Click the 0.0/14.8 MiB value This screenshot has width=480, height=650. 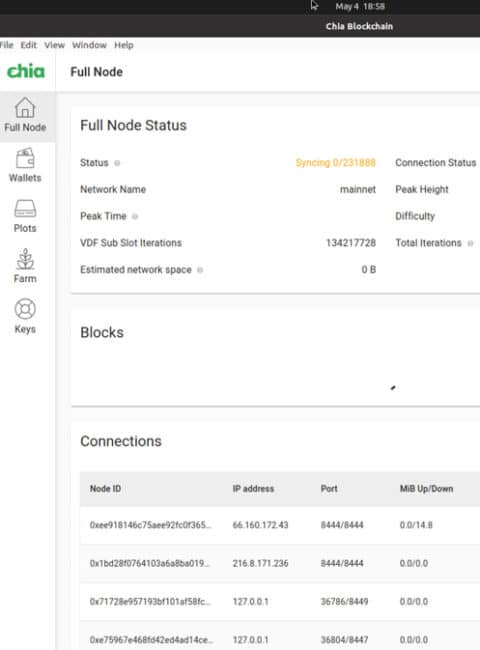click(x=416, y=525)
